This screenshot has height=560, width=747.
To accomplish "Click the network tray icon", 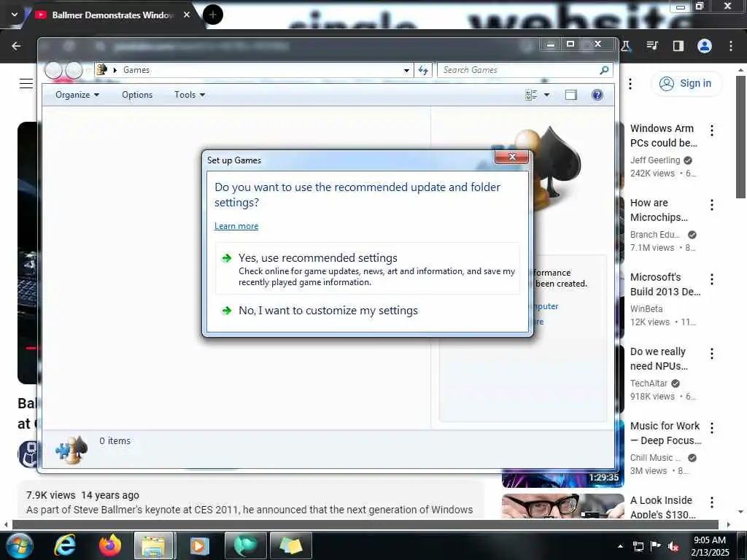I will (x=638, y=546).
